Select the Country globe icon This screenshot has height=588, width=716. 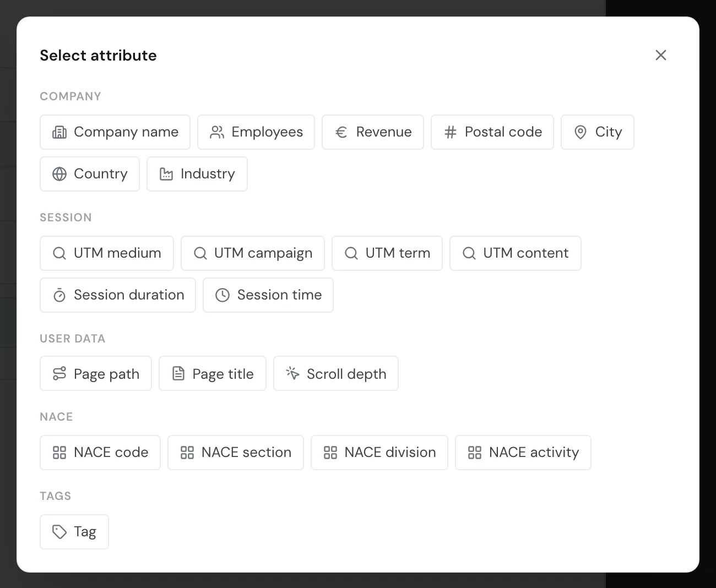[x=59, y=174]
